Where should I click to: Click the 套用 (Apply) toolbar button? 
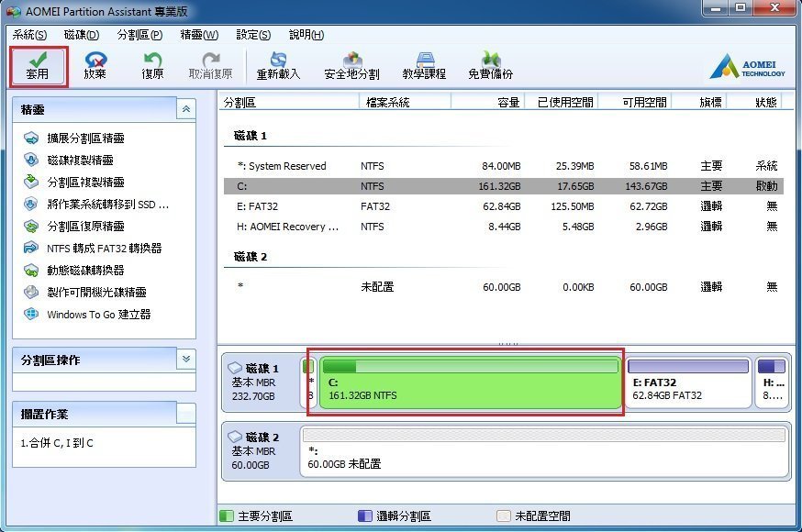point(39,66)
